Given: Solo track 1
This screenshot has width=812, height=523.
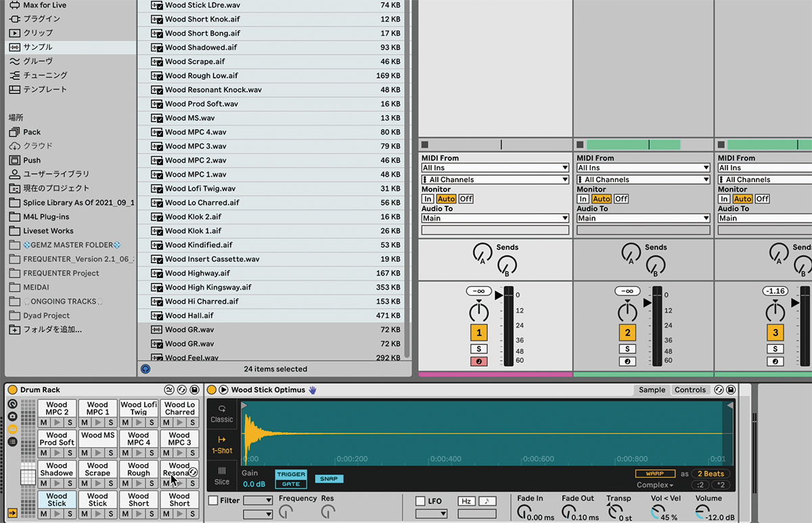Looking at the screenshot, I should [x=479, y=349].
